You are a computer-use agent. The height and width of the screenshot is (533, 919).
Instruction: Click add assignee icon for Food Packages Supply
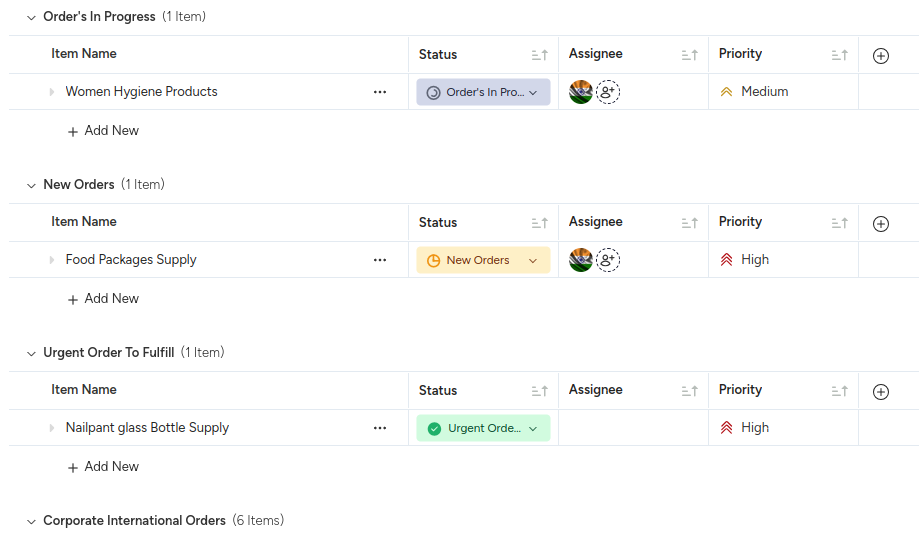point(608,260)
